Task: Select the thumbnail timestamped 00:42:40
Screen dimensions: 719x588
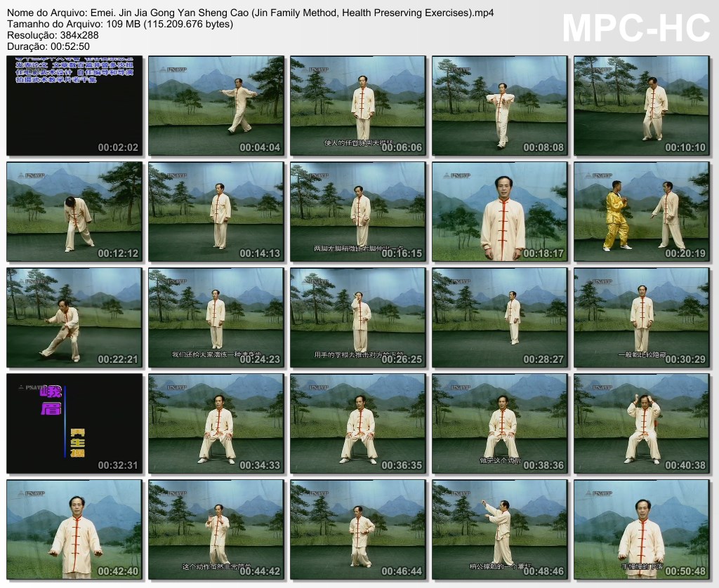Action: tap(74, 529)
